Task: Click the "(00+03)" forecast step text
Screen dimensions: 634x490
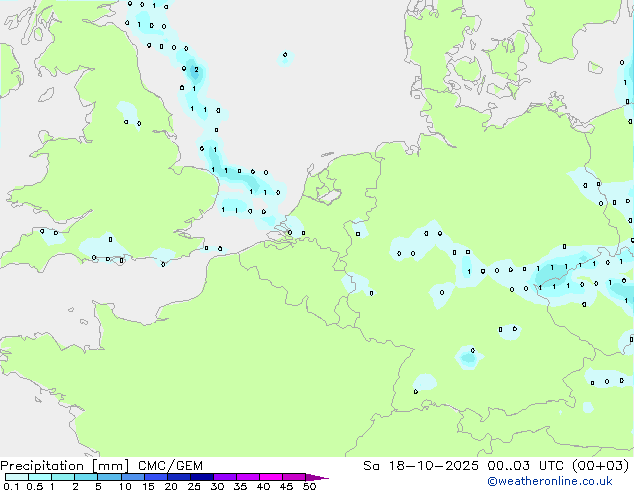Action: [x=601, y=466]
